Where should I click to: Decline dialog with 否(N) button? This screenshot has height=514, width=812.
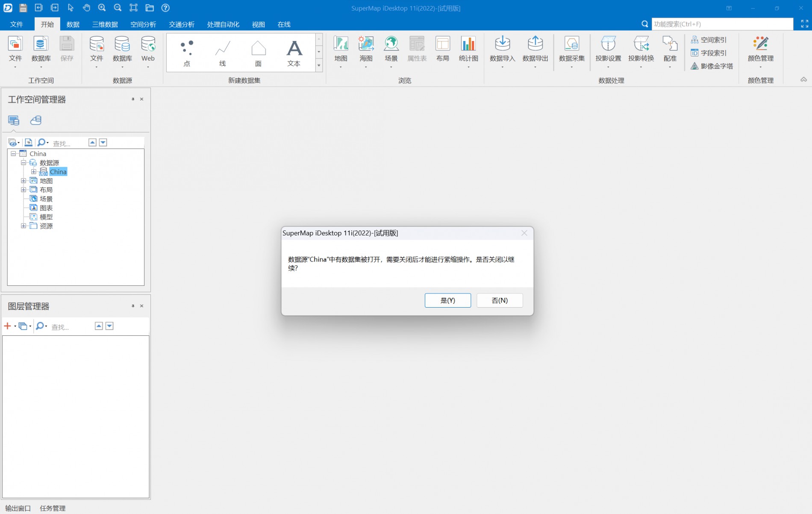point(500,300)
